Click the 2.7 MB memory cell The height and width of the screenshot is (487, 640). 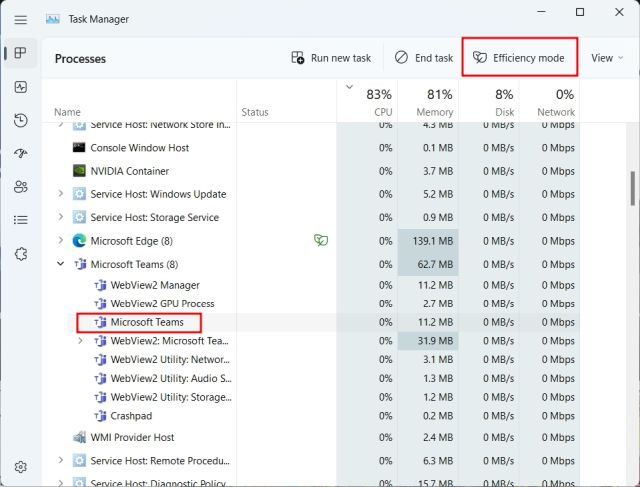tap(428, 304)
